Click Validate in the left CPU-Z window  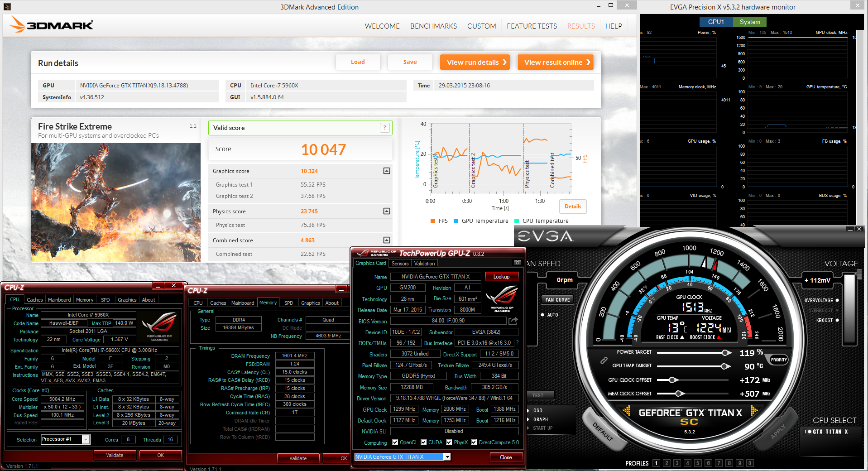point(115,455)
